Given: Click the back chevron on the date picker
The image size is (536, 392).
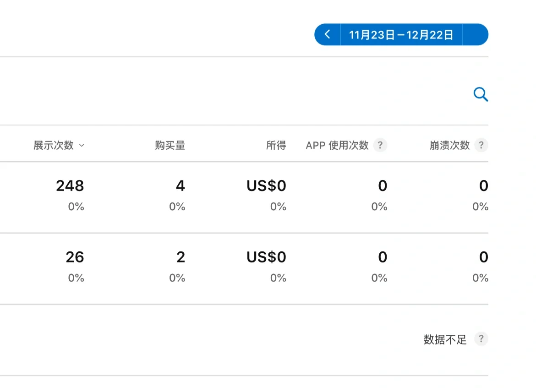Looking at the screenshot, I should tap(327, 34).
